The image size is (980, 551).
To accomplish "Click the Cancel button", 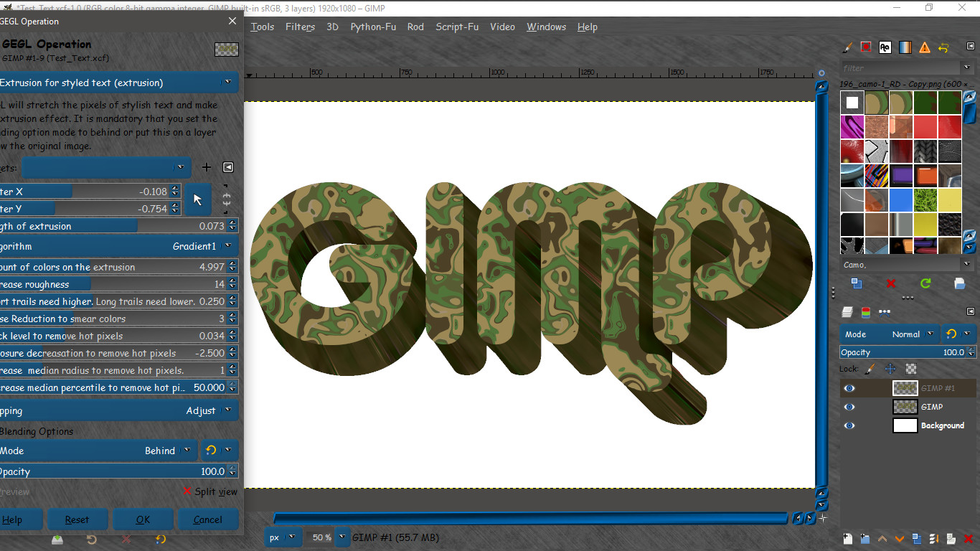I will tap(207, 519).
